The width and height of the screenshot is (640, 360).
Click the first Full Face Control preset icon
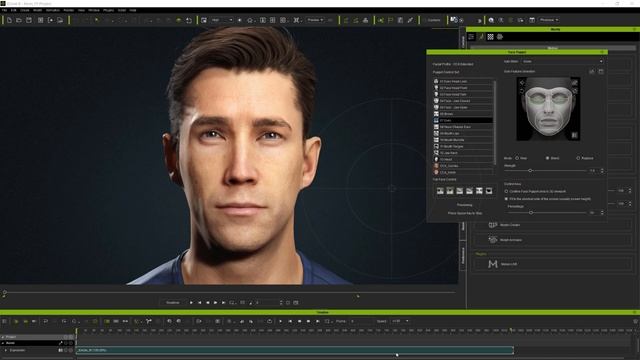click(x=440, y=191)
